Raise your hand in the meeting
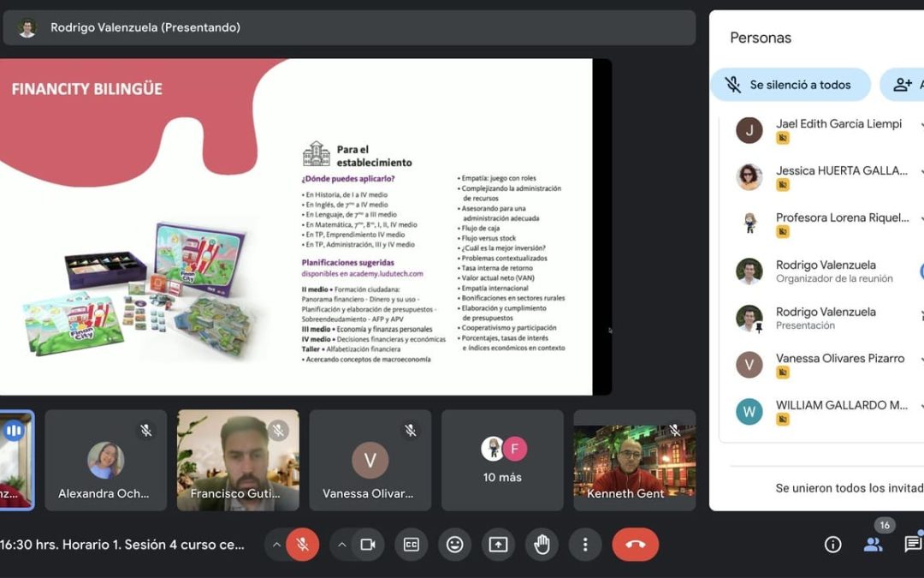The width and height of the screenshot is (924, 578). click(x=542, y=545)
